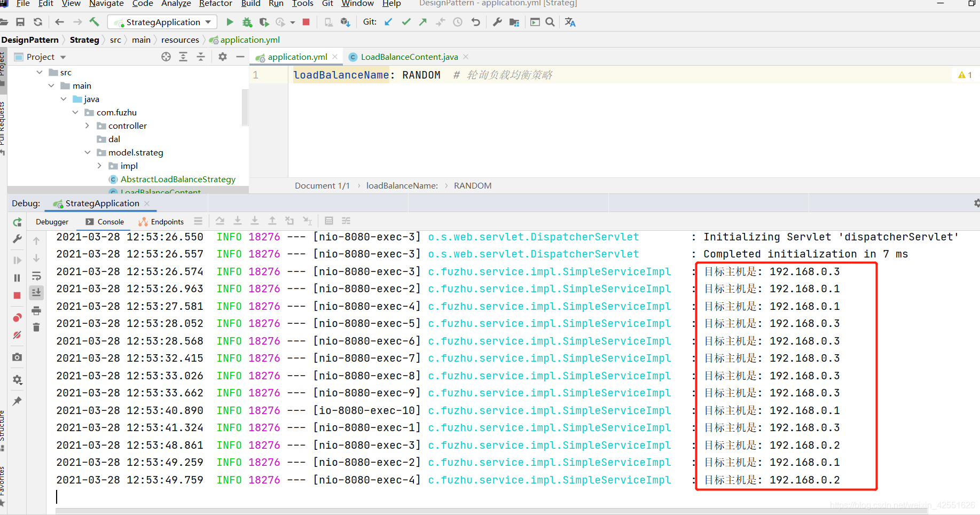980x515 pixels.
Task: Toggle mute breakpoints icon
Action: pos(17,335)
